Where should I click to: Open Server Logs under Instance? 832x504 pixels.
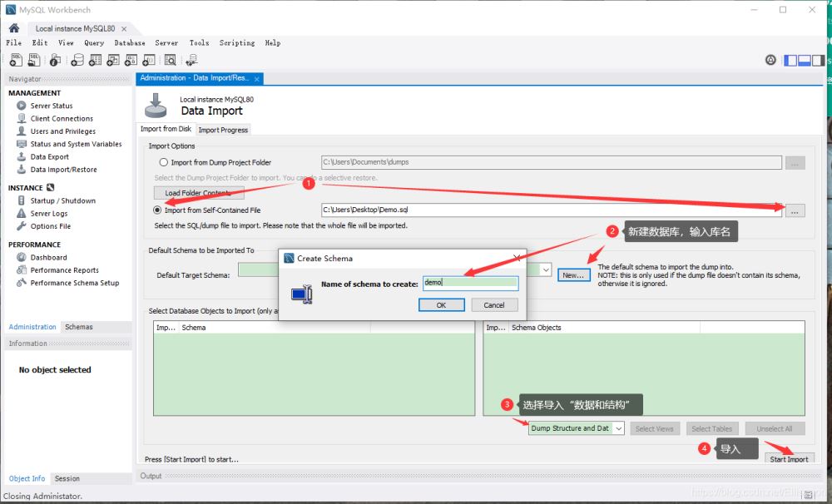(48, 213)
